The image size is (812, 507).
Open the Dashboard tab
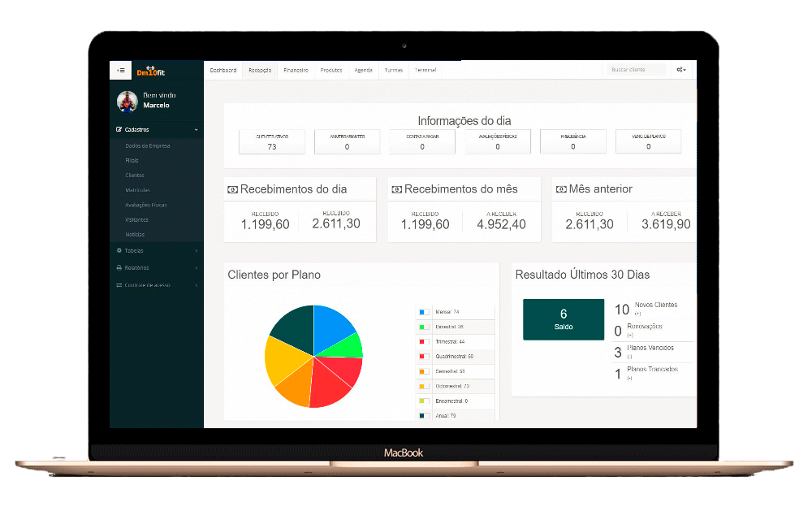[223, 70]
